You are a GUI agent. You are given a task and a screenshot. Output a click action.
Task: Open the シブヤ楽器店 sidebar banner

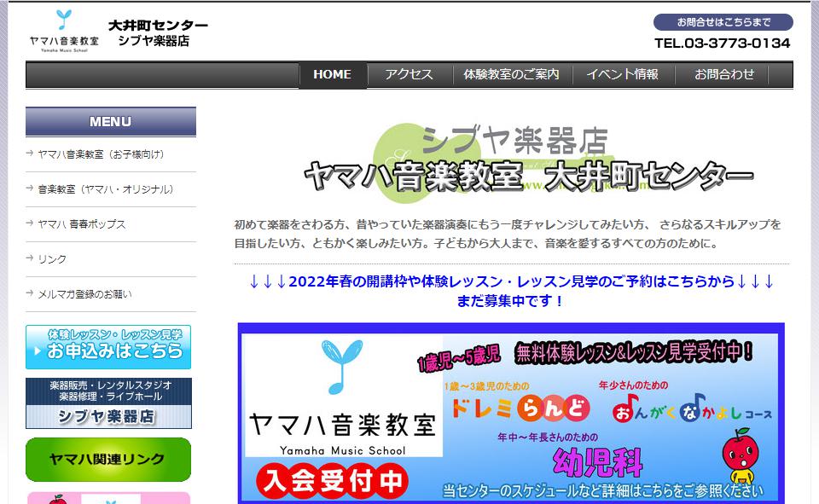tap(108, 403)
